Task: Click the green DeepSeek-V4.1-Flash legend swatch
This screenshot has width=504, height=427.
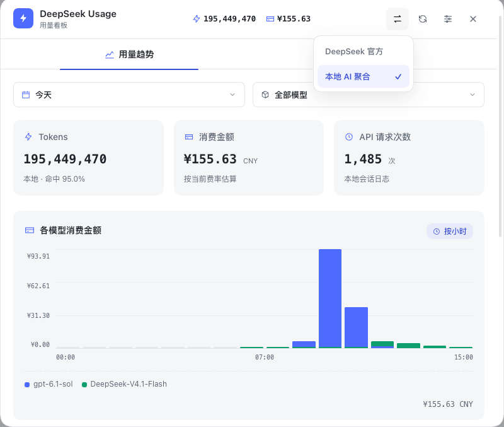Action: coord(84,385)
